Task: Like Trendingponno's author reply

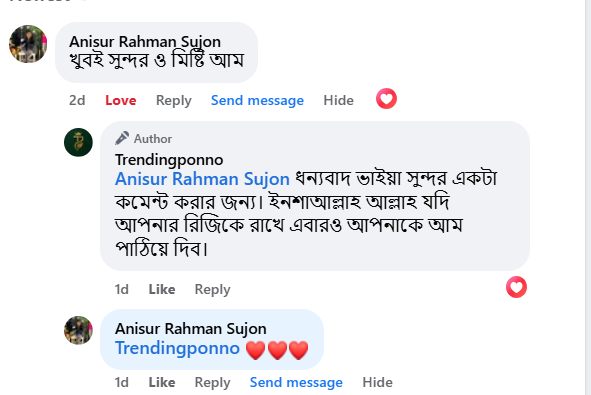Action: click(x=162, y=289)
